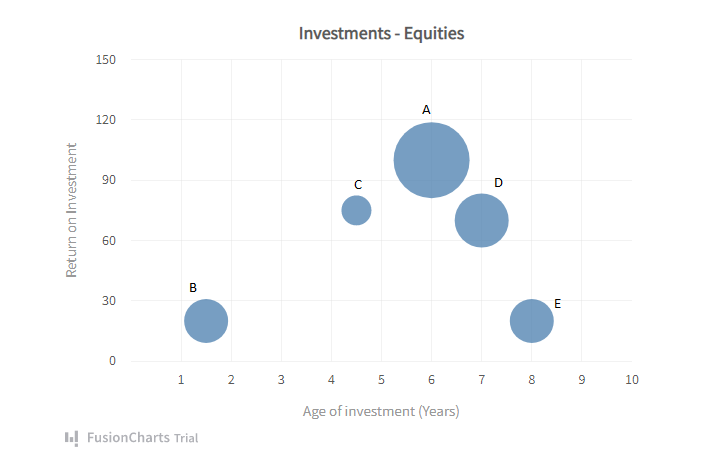Select bubble D in the chart
Image resolution: width=709 pixels, height=460 pixels.
481,220
